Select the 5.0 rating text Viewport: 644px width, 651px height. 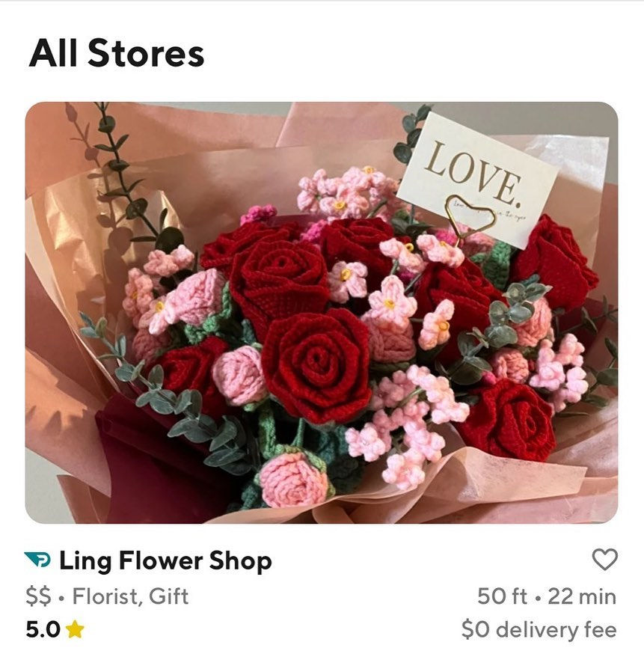(43, 630)
